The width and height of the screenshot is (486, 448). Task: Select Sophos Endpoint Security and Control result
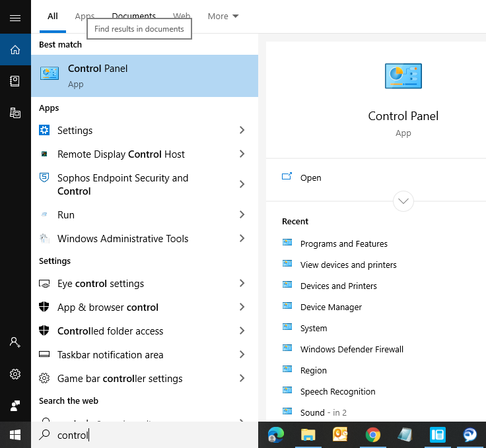click(145, 184)
